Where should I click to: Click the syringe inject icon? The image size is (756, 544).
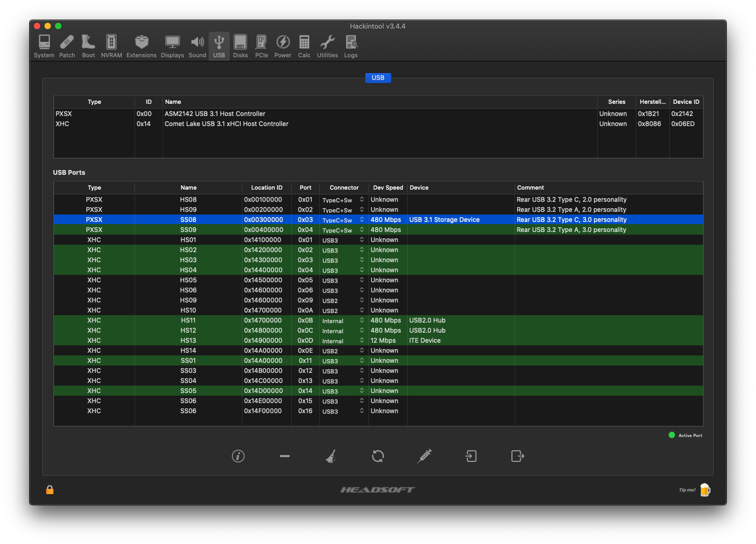[x=425, y=456]
